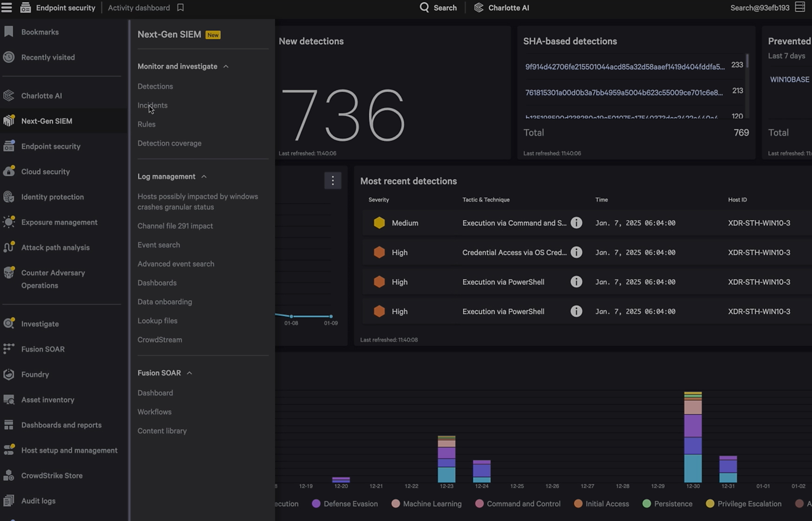Click the Search button in top bar
The image size is (812, 521).
(438, 7)
